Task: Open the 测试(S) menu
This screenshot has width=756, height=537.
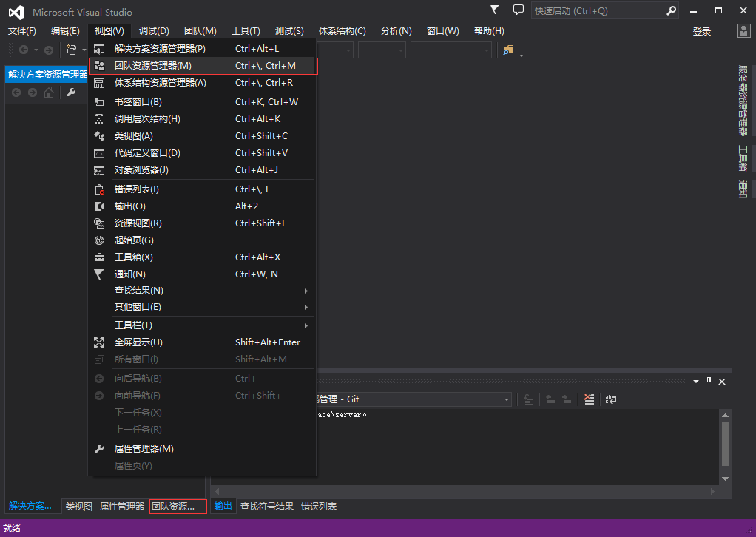Action: (x=289, y=31)
